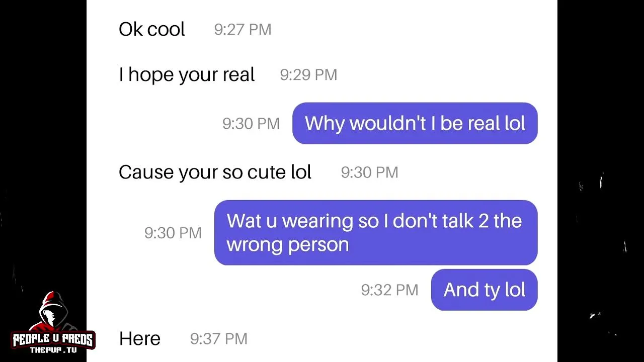The width and height of the screenshot is (644, 362).
Task: Click the timestamp beside the "Wat u wearing" bubble
Action: [x=173, y=233]
